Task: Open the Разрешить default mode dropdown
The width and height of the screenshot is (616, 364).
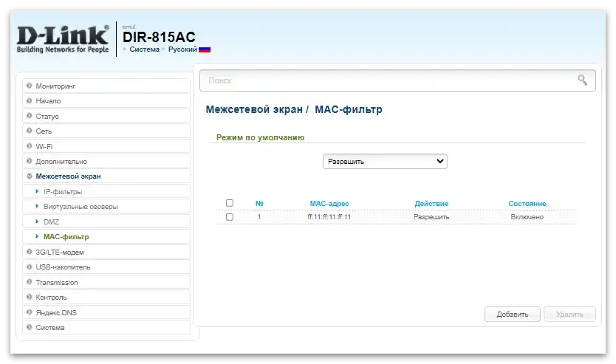Action: point(385,162)
